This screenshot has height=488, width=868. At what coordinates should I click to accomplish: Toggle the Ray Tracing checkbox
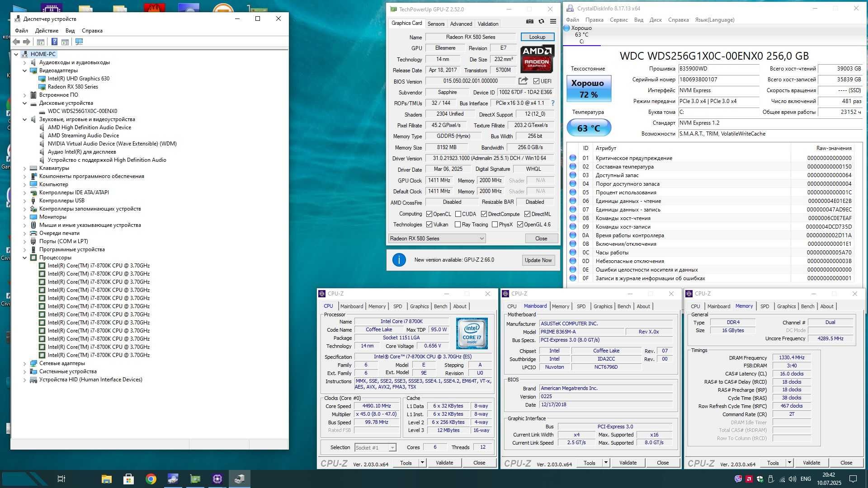[x=458, y=225]
